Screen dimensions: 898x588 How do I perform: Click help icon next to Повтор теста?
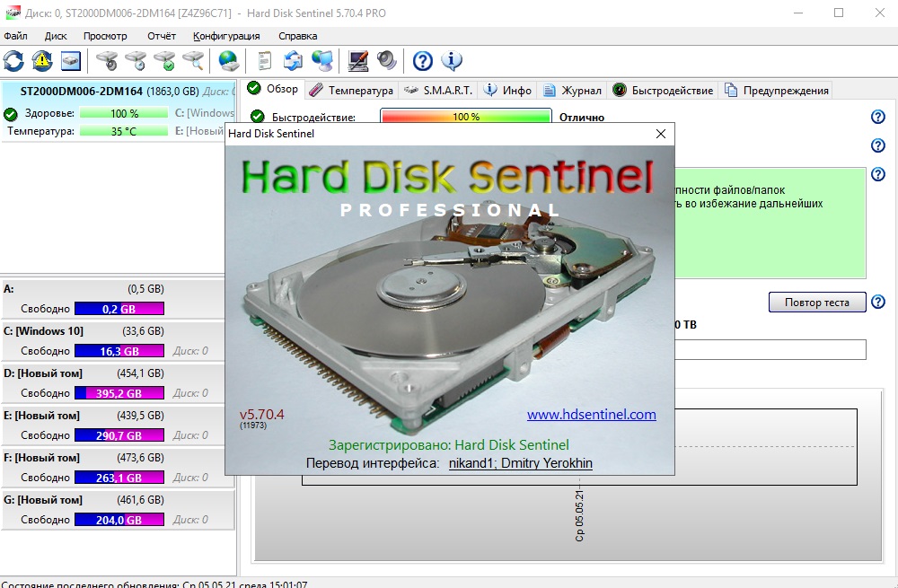coord(878,303)
